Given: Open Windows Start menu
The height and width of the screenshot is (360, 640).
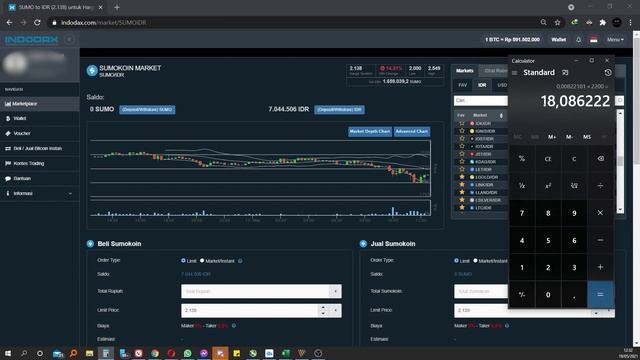Looking at the screenshot, I should [8, 353].
